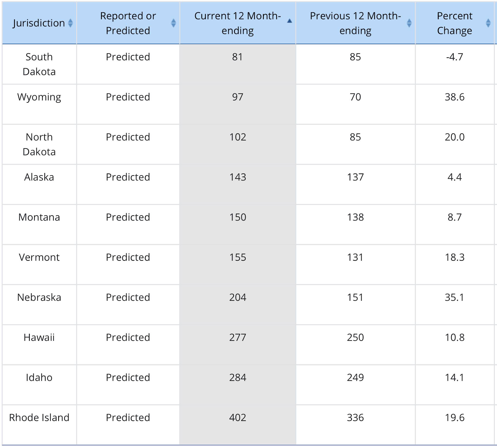497x448 pixels.
Task: Sort by Previous 12 Month-ending arrows
Action: point(409,23)
